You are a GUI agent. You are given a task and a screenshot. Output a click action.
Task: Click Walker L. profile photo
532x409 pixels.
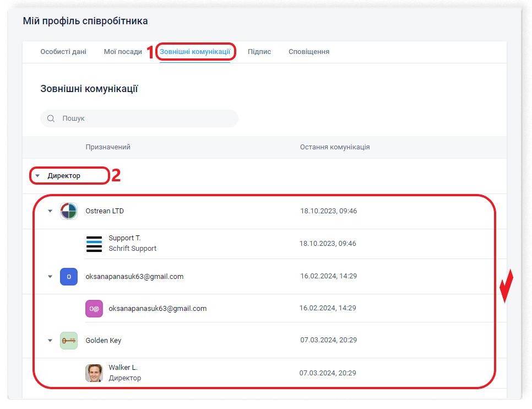94,373
